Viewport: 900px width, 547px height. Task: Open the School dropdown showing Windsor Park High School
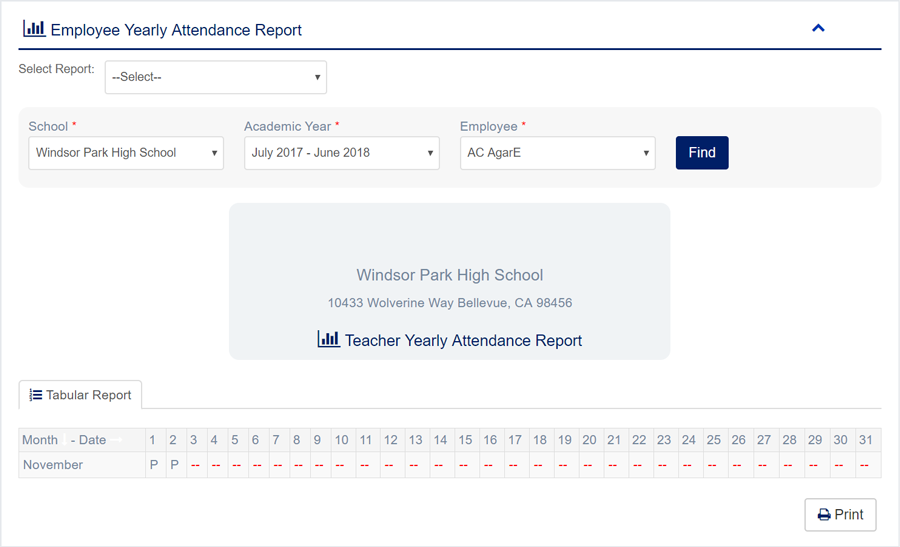click(126, 153)
